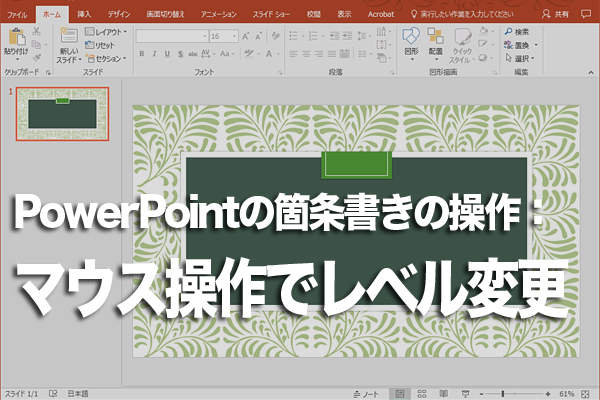This screenshot has width=600, height=400.
Task: Switch to slide sorter view icon
Action: pyautogui.click(x=422, y=394)
